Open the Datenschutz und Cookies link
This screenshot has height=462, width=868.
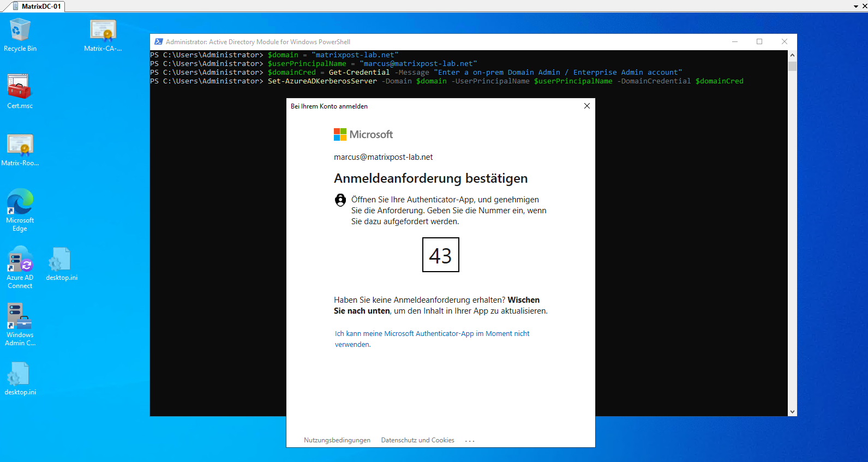(418, 440)
